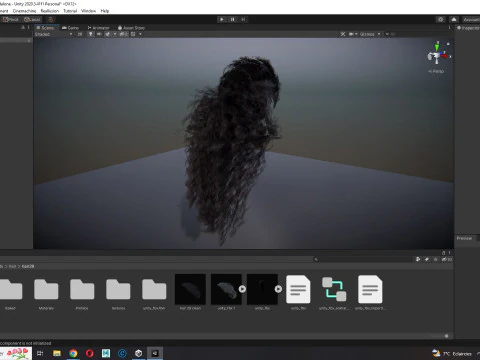Click the cloud services icon
This screenshot has height=360, width=480.
[454, 19]
